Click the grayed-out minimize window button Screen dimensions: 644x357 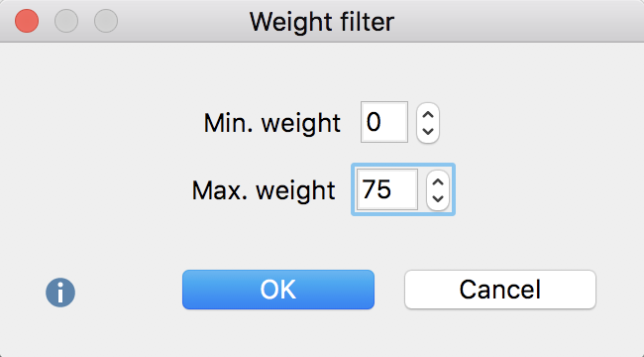pyautogui.click(x=66, y=21)
